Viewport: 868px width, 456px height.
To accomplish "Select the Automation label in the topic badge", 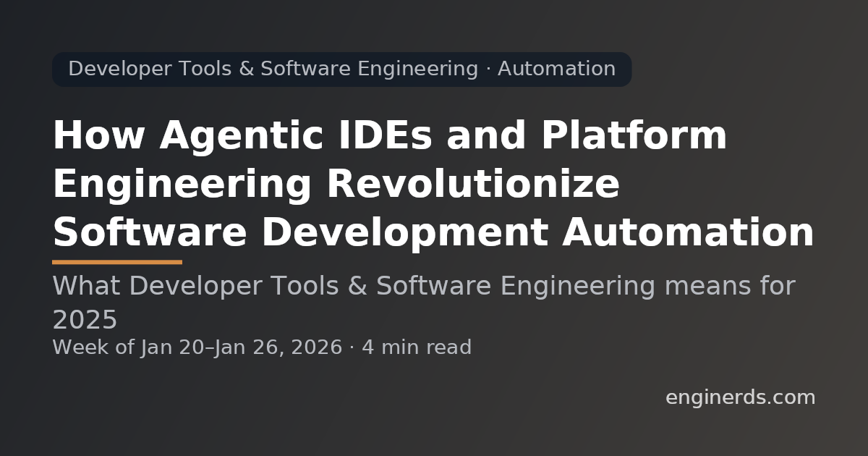I will pos(556,69).
